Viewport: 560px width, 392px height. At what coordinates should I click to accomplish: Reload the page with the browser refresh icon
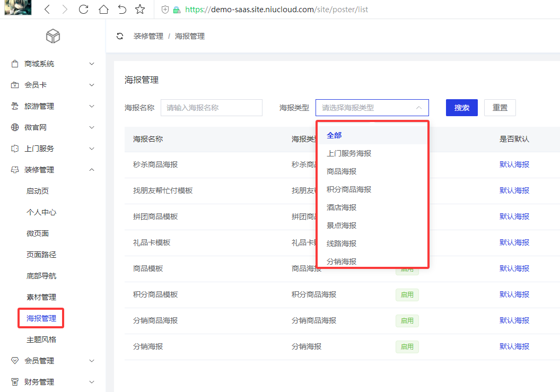coord(83,9)
